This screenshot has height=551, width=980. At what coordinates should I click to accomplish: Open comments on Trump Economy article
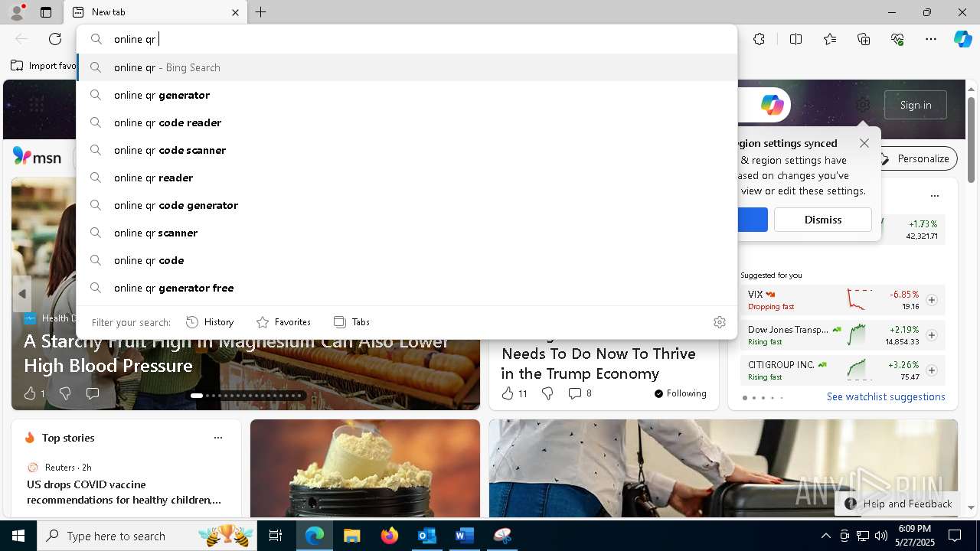(580, 393)
